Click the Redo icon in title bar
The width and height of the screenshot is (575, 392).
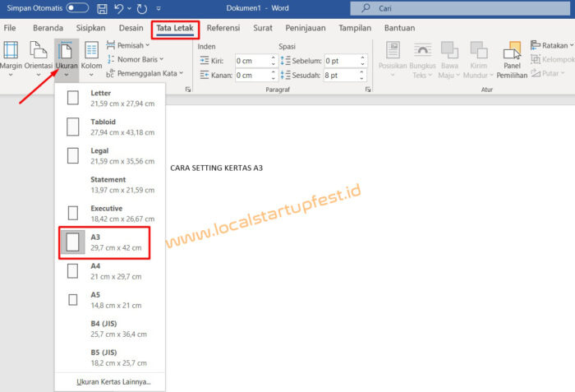(x=142, y=8)
